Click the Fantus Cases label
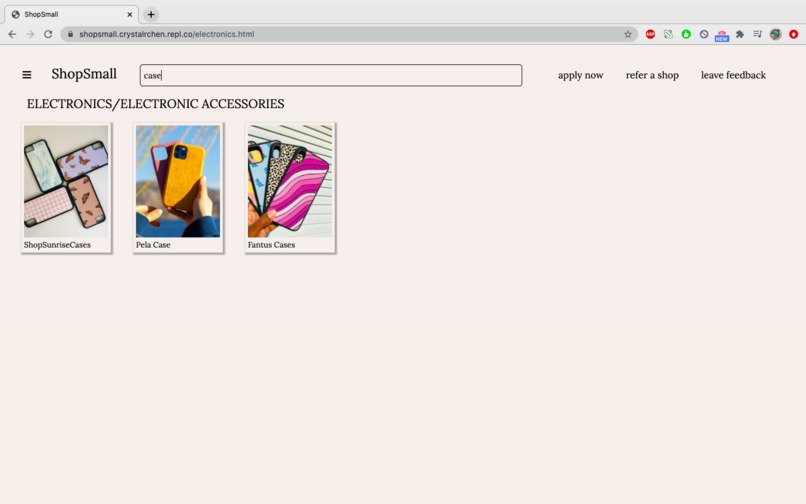The image size is (806, 504). (271, 245)
